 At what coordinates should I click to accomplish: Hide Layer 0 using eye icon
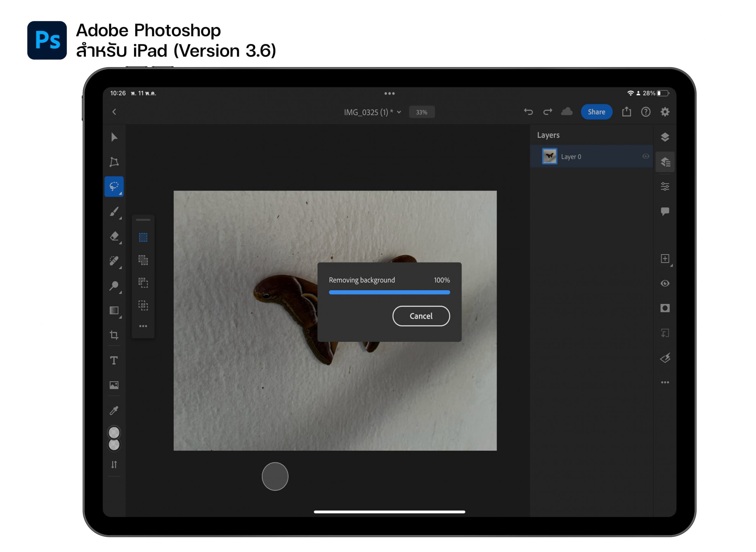[646, 156]
